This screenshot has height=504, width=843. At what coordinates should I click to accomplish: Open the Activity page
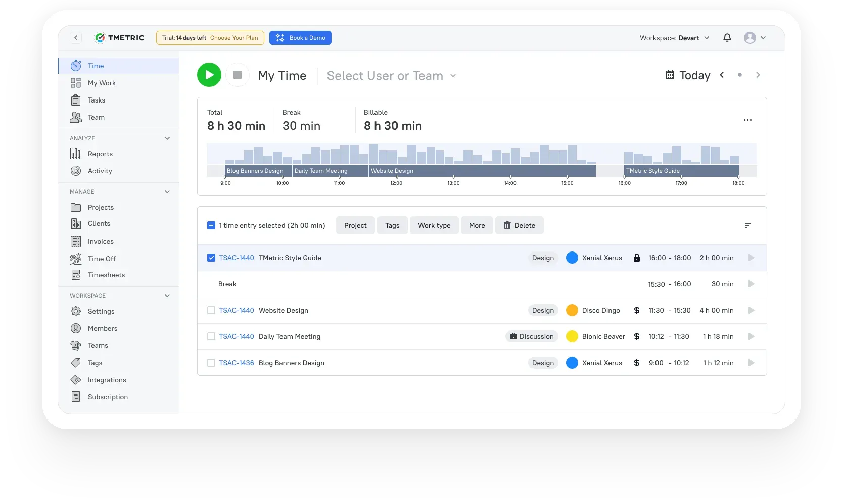100,171
